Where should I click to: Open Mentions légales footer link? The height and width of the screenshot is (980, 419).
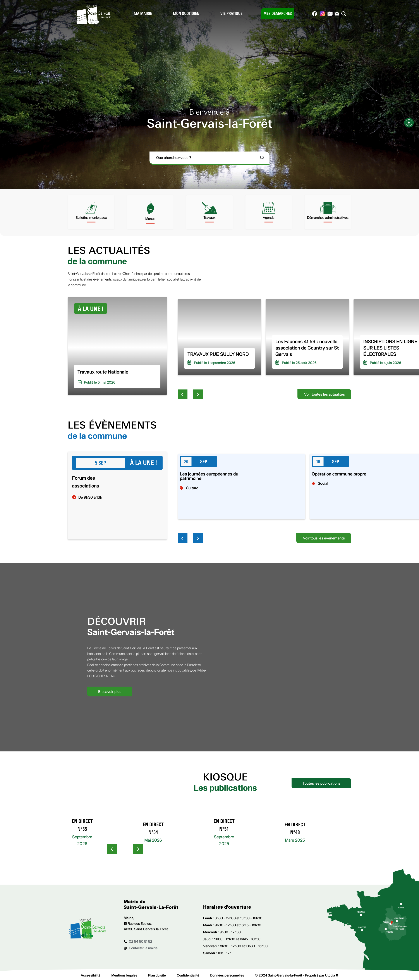124,975
